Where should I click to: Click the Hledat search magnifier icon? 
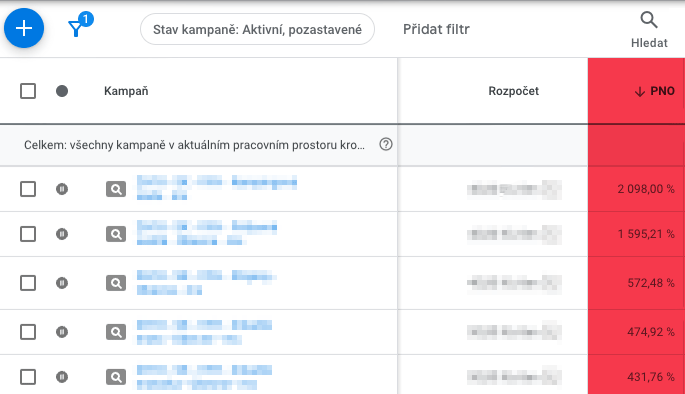[649, 20]
